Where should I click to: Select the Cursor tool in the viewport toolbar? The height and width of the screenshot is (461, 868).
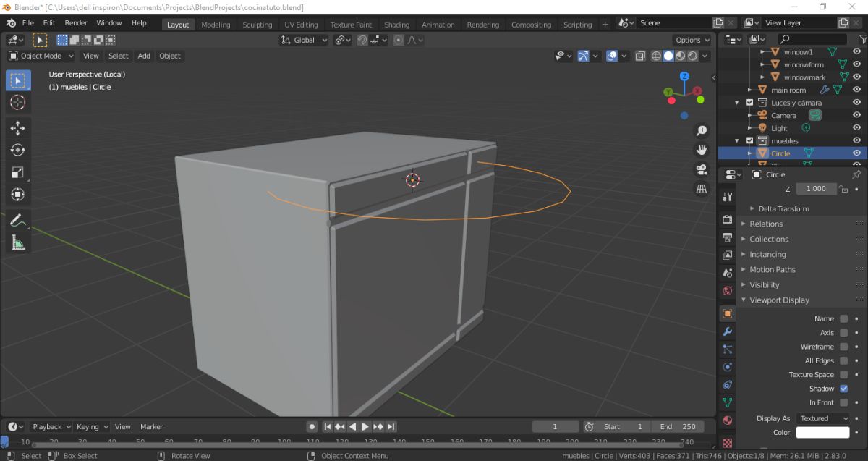18,102
